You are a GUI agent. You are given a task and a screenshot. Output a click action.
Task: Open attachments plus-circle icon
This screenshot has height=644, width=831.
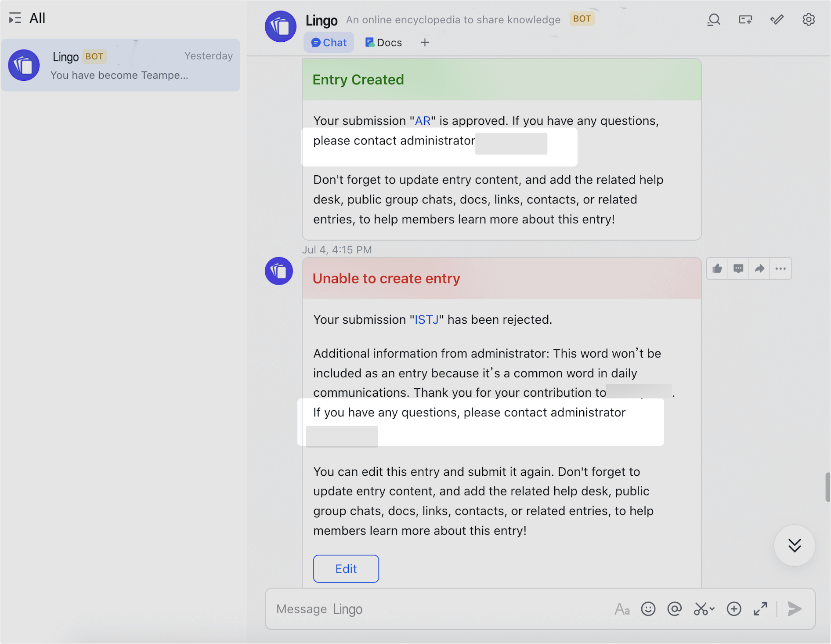(x=734, y=609)
